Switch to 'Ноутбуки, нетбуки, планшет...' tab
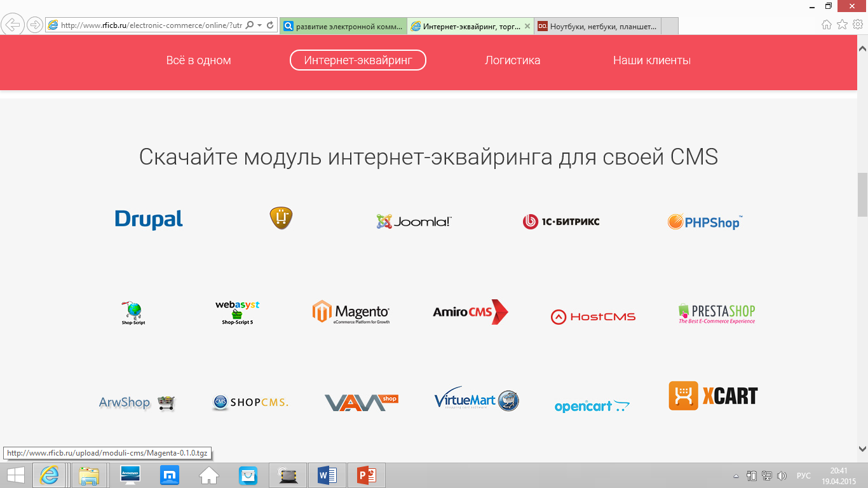 pos(598,26)
